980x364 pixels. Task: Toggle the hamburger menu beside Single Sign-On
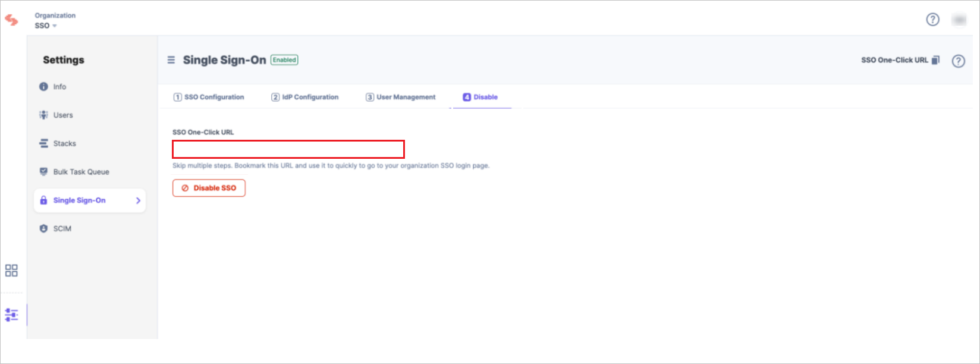(171, 60)
